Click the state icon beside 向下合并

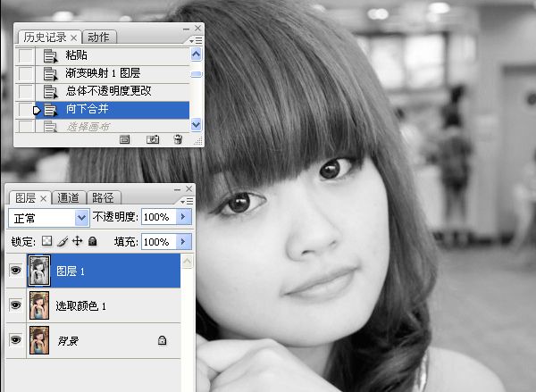50,110
